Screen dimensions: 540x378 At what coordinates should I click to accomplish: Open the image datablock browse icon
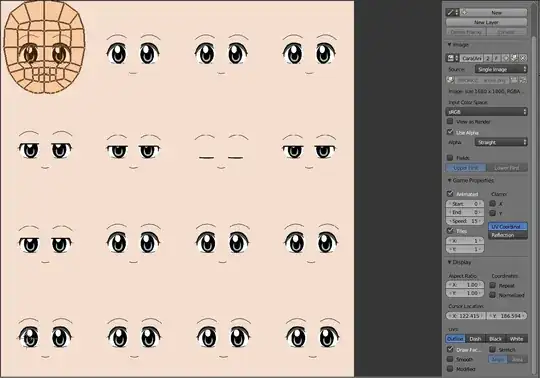point(453,58)
